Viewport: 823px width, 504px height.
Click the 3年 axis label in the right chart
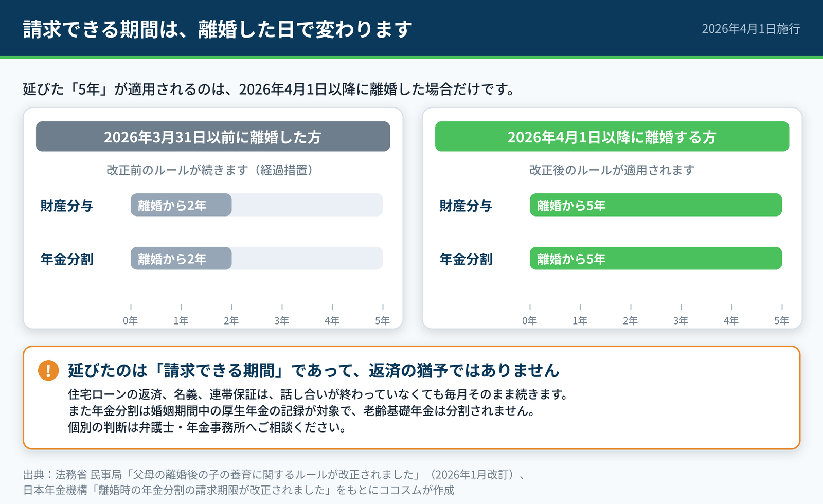point(681,320)
